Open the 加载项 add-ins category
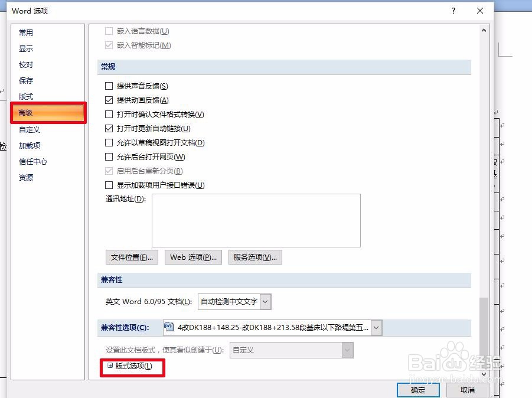Viewport: 532px width, 398px height. click(30, 145)
